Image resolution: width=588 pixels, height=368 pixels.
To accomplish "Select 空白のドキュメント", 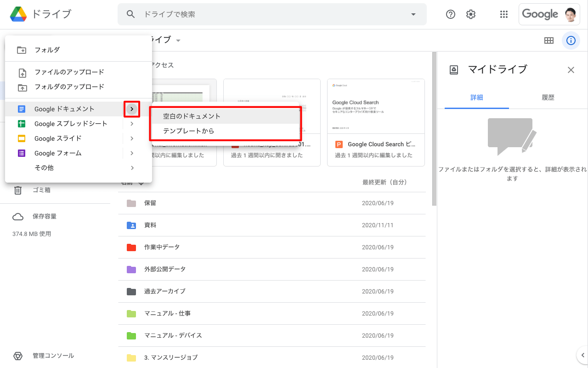I will [226, 116].
